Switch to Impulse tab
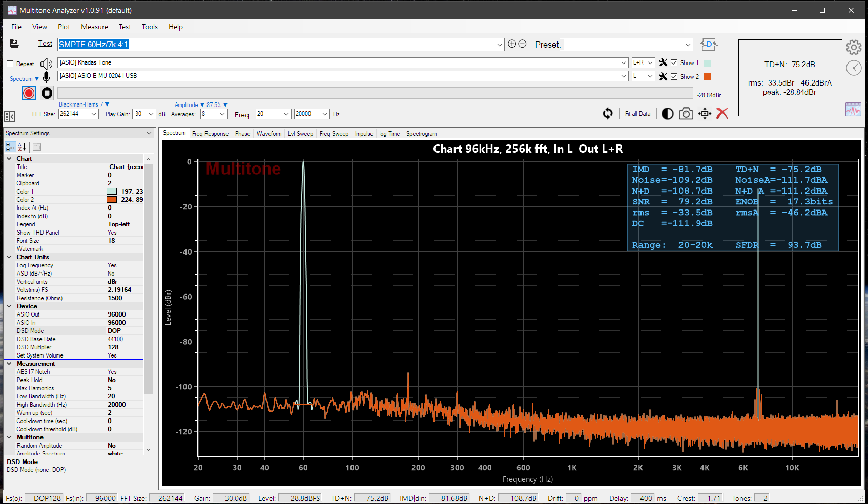The height and width of the screenshot is (504, 868). point(364,134)
